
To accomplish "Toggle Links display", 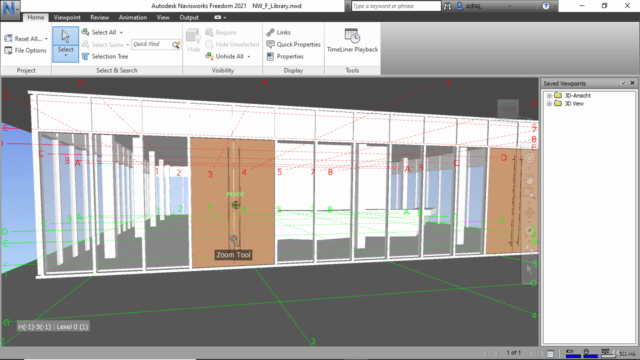I will click(278, 32).
